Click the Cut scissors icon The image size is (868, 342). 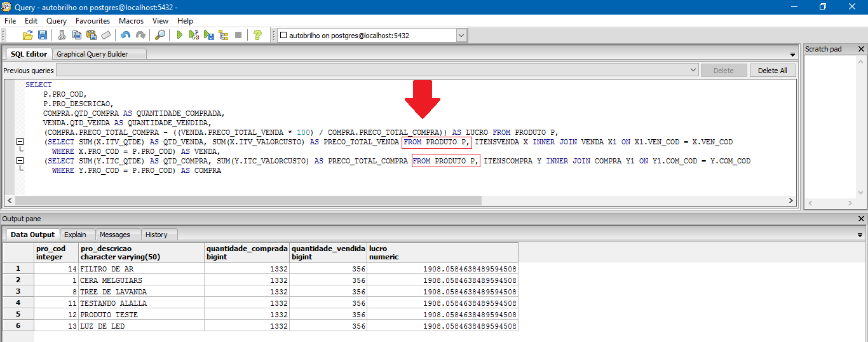point(62,36)
